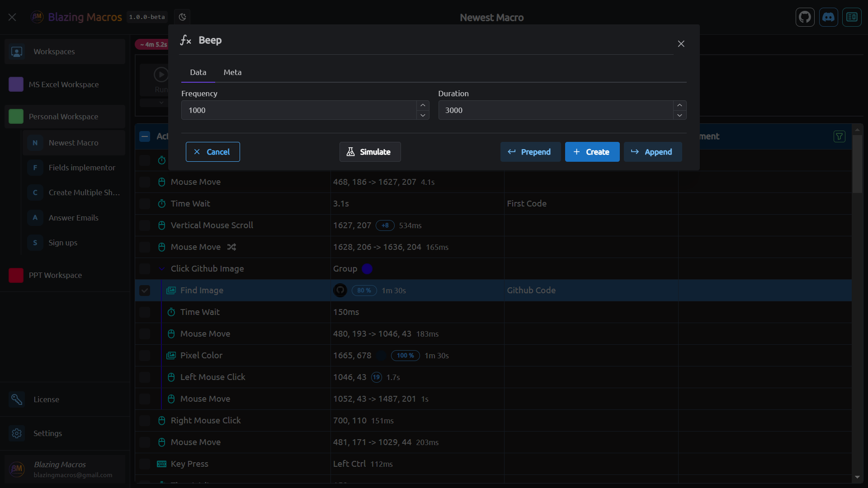
Task: Check the Pixel Color row checkbox
Action: click(145, 356)
